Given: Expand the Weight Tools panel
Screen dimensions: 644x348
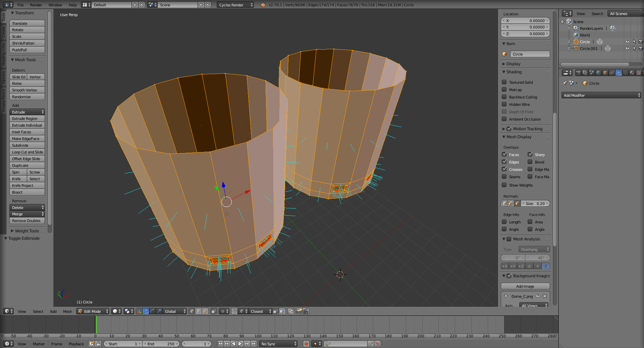Looking at the screenshot, I should pos(27,231).
